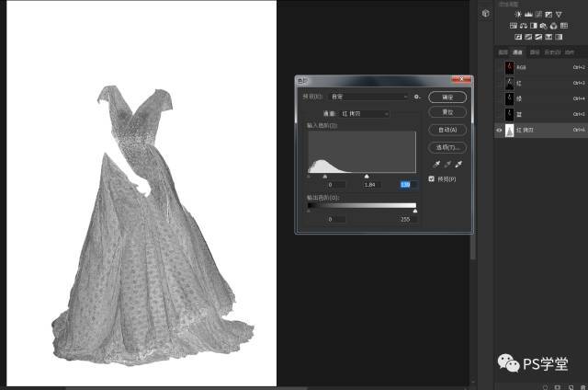Click the output shadow level field showing 0
Image resolution: width=588 pixels, height=390 pixels.
335,219
